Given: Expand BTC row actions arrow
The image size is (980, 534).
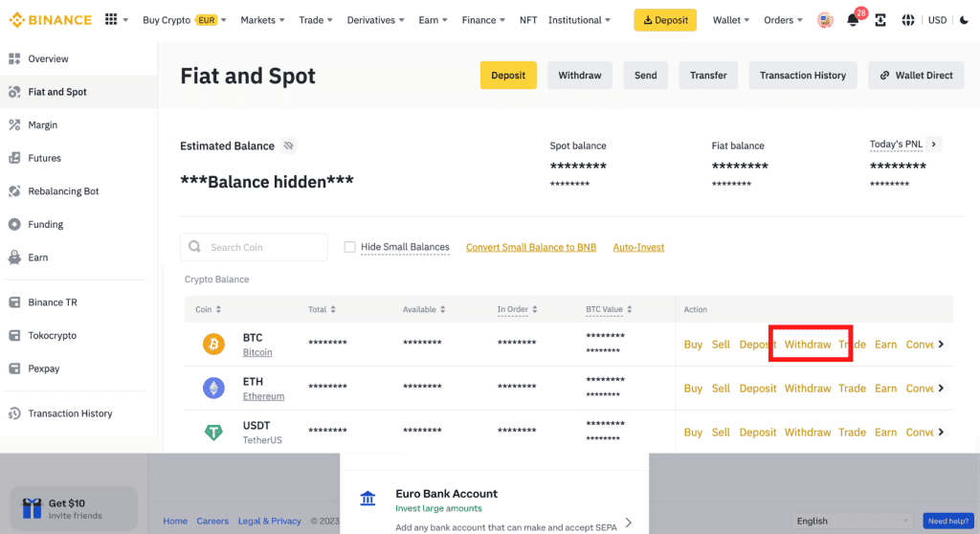Looking at the screenshot, I should coord(942,344).
